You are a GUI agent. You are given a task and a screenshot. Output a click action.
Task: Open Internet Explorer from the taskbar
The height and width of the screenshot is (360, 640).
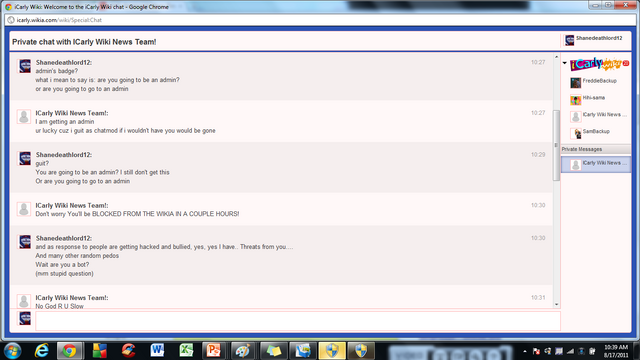(42, 351)
